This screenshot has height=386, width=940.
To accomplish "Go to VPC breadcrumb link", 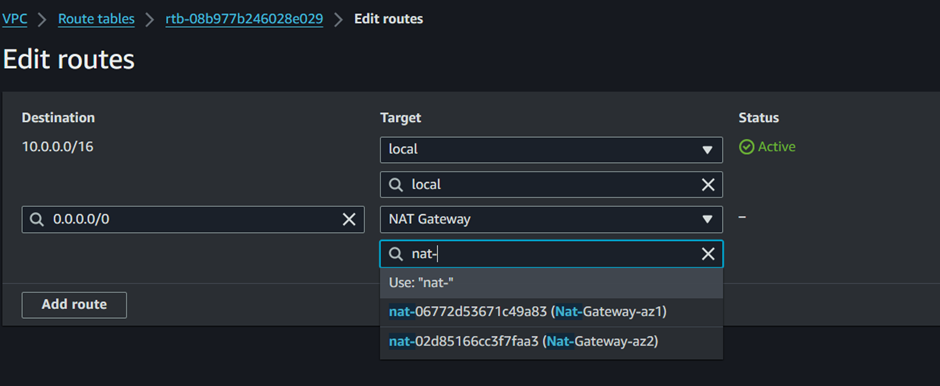I will coord(14,19).
